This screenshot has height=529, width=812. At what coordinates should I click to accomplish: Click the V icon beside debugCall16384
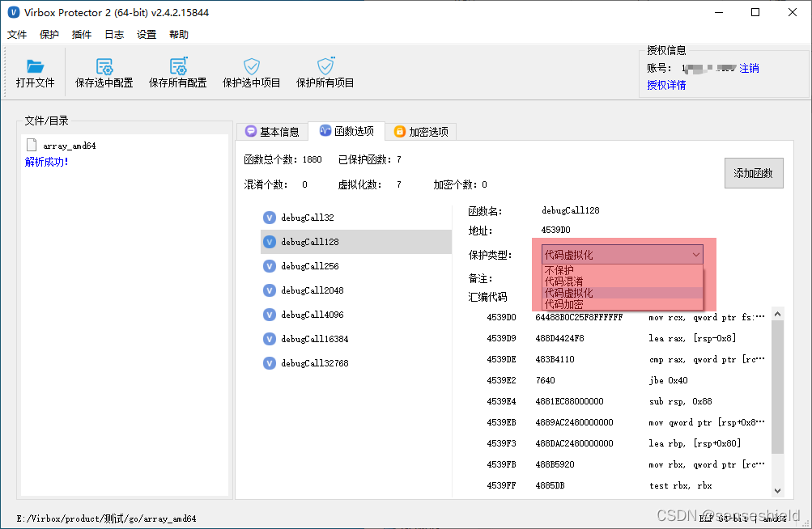click(x=270, y=339)
